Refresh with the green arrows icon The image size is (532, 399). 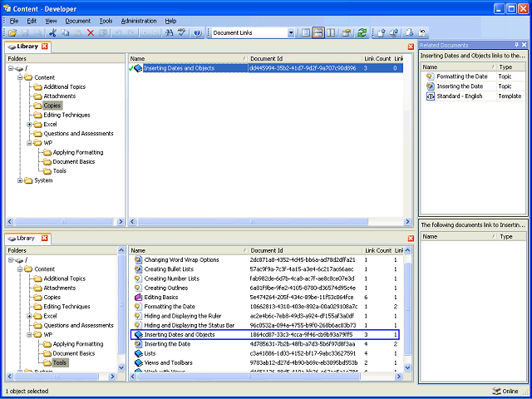[x=362, y=33]
